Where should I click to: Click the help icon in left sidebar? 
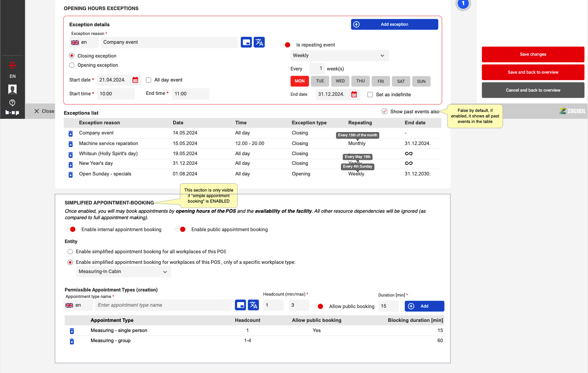[12, 103]
